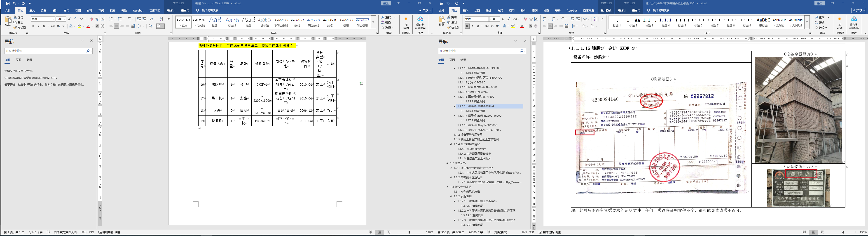Toggle Italic in the 新建 document window
868x236 pixels.
(38, 26)
